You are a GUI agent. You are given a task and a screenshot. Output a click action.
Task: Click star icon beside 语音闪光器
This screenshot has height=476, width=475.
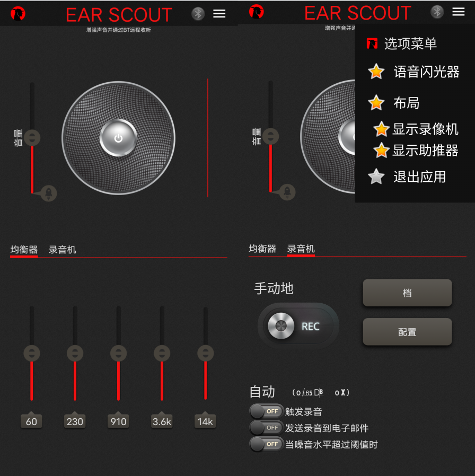coord(376,72)
